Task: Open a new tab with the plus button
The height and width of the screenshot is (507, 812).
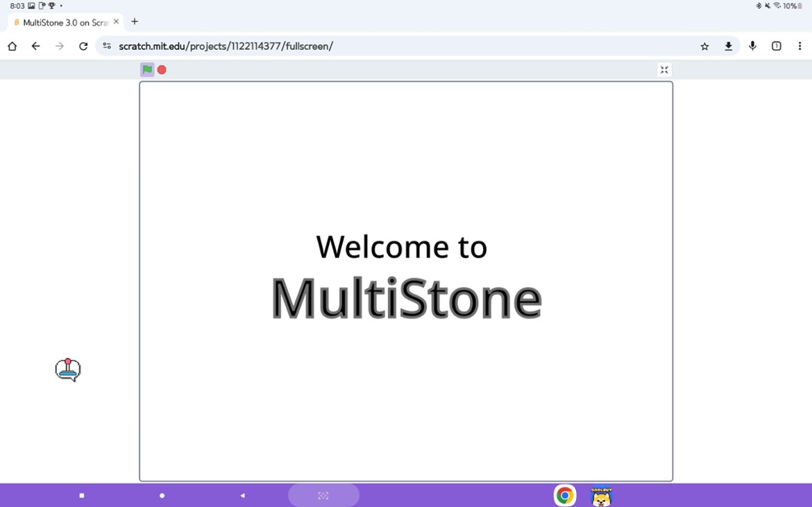Action: point(135,22)
